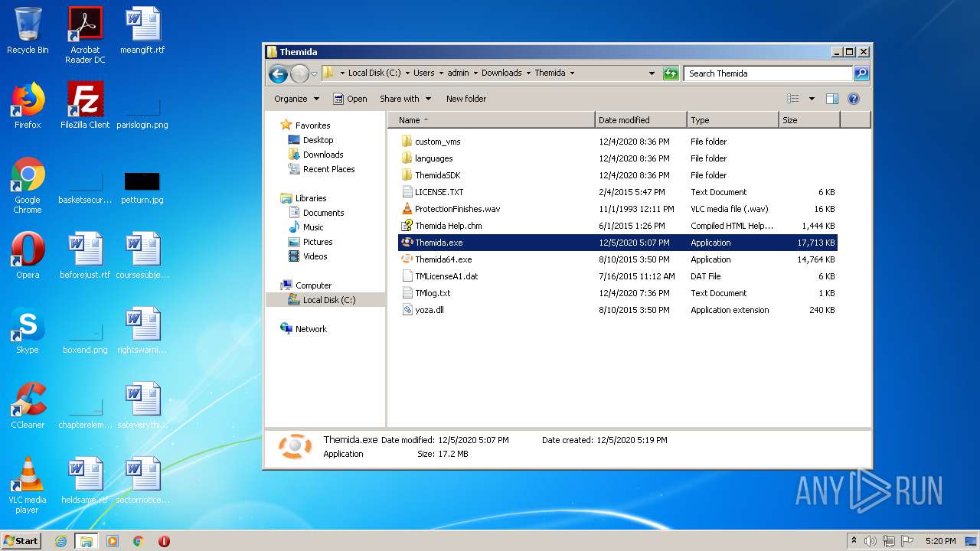This screenshot has width=980, height=551.
Task: Expand Share with dropdown
Action: (x=406, y=99)
